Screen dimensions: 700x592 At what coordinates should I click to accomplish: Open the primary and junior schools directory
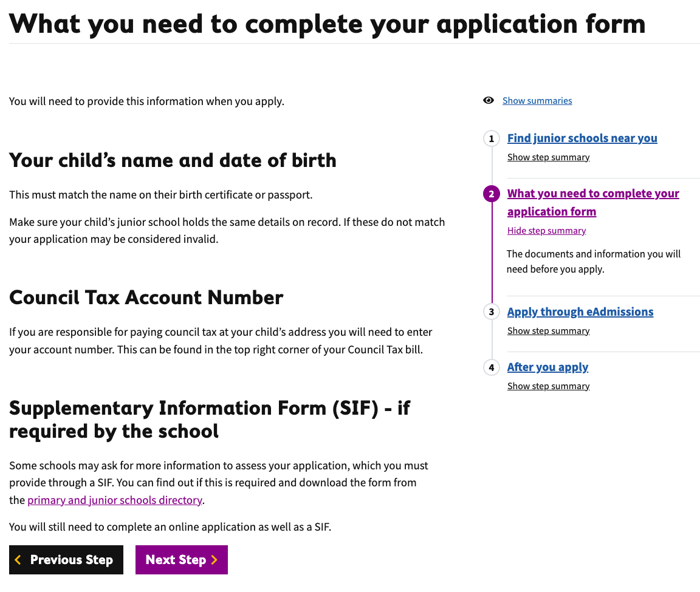pyautogui.click(x=114, y=499)
